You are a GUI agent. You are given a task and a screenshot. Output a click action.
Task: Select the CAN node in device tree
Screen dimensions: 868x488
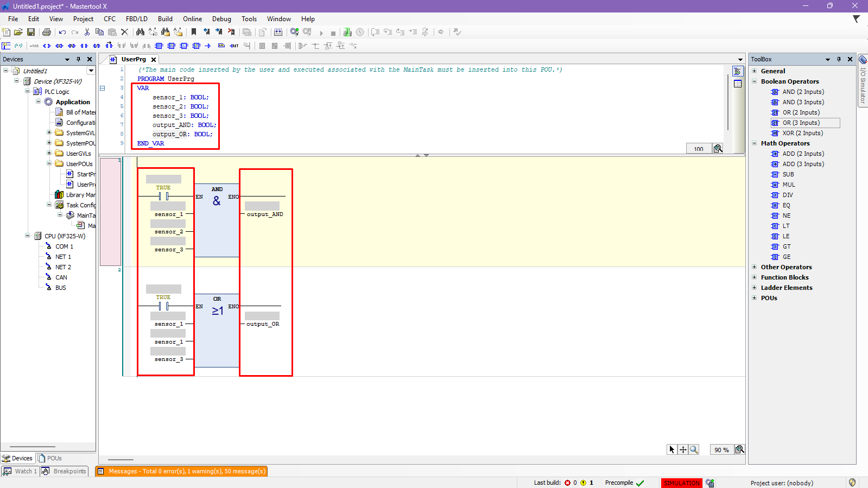pyautogui.click(x=61, y=277)
